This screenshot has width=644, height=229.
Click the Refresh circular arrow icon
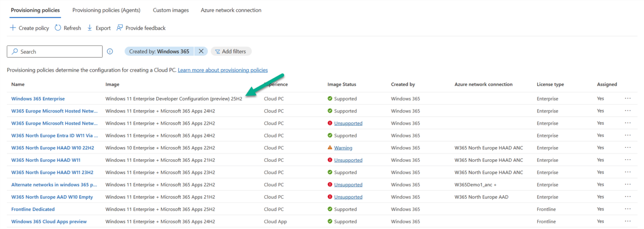(x=58, y=28)
